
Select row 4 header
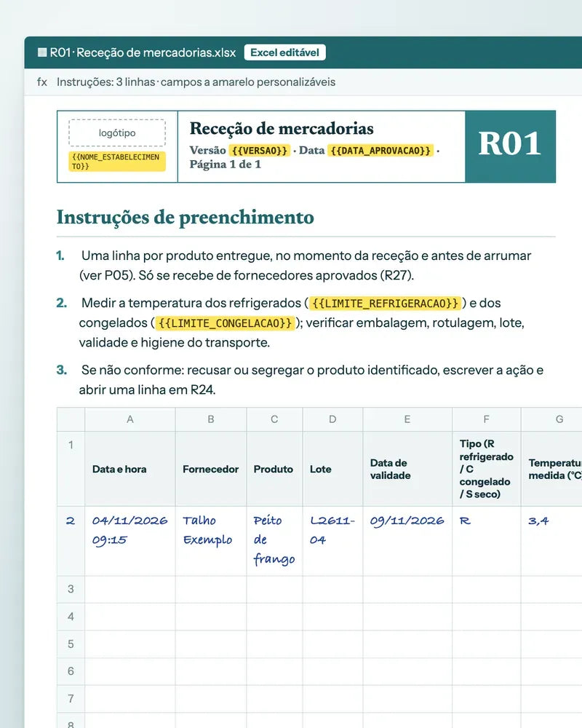[x=71, y=617]
